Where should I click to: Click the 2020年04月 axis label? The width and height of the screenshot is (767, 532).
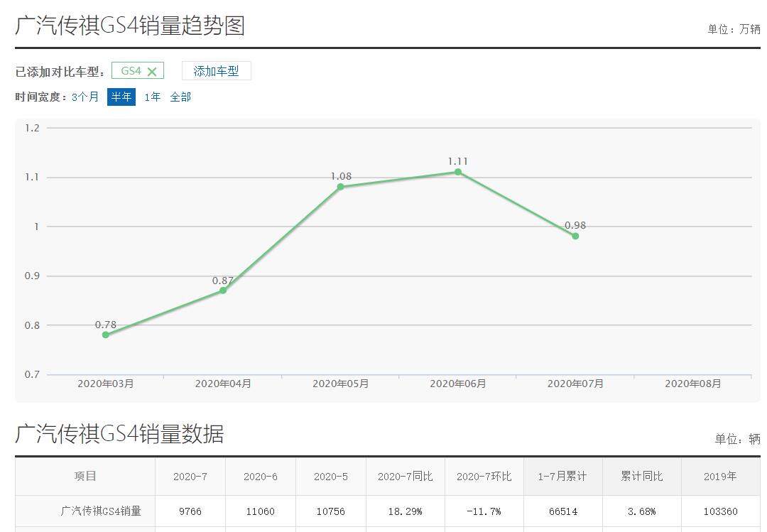223,384
